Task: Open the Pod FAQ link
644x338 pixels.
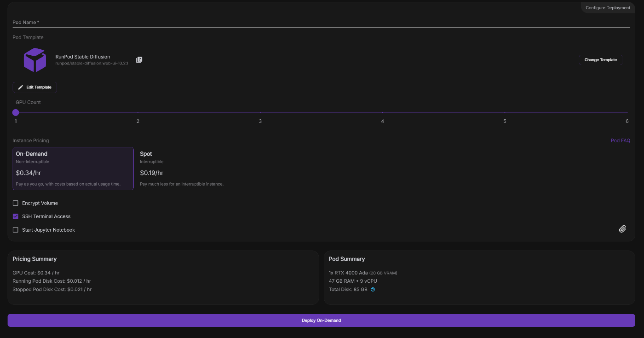Action: coord(621,140)
